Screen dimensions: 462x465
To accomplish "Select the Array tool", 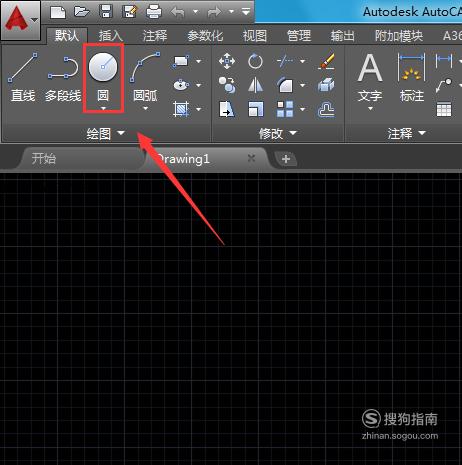I will coord(285,109).
